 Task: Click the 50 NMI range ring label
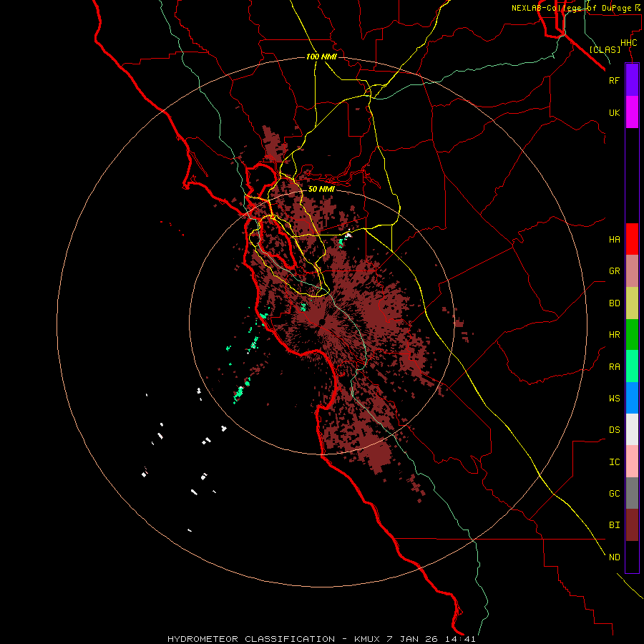321,189
